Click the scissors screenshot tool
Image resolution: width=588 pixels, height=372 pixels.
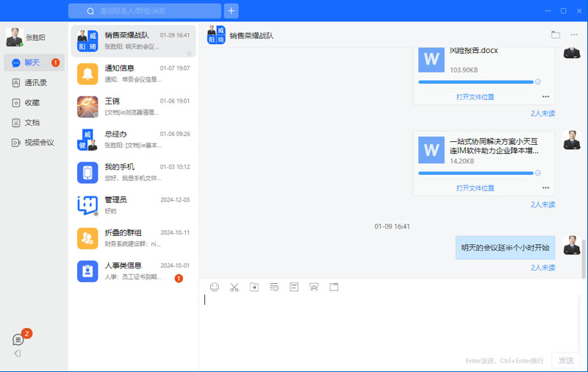click(x=234, y=287)
